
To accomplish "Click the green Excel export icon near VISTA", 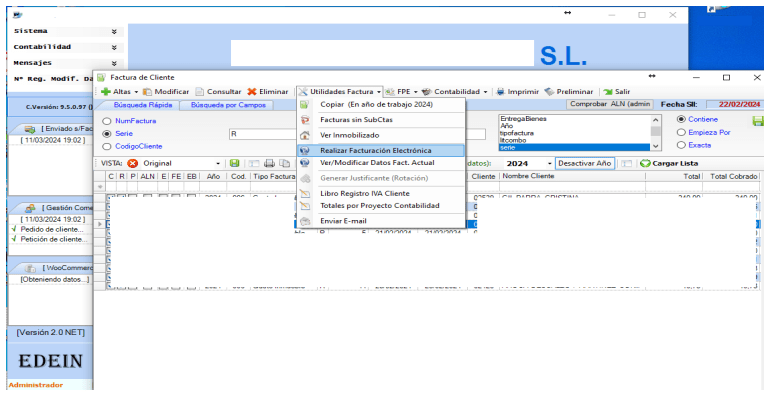I will (235, 163).
